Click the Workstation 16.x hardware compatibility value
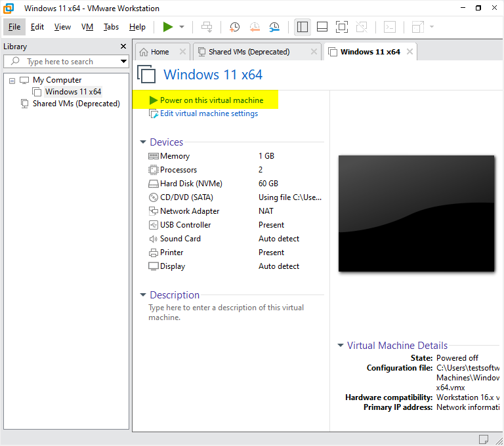Viewport: 504px width, 446px height. (x=468, y=397)
